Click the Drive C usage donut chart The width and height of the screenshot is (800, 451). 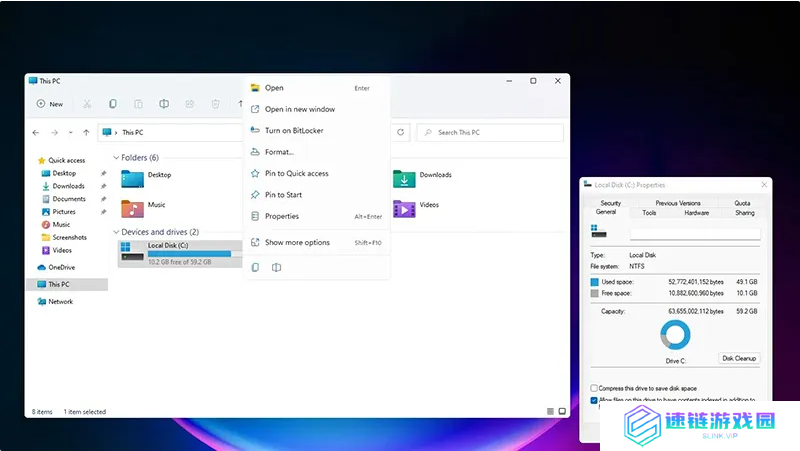(675, 335)
